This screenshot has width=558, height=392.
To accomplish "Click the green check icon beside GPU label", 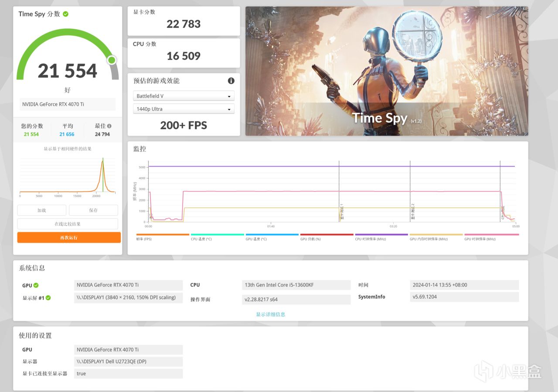I will [x=36, y=285].
